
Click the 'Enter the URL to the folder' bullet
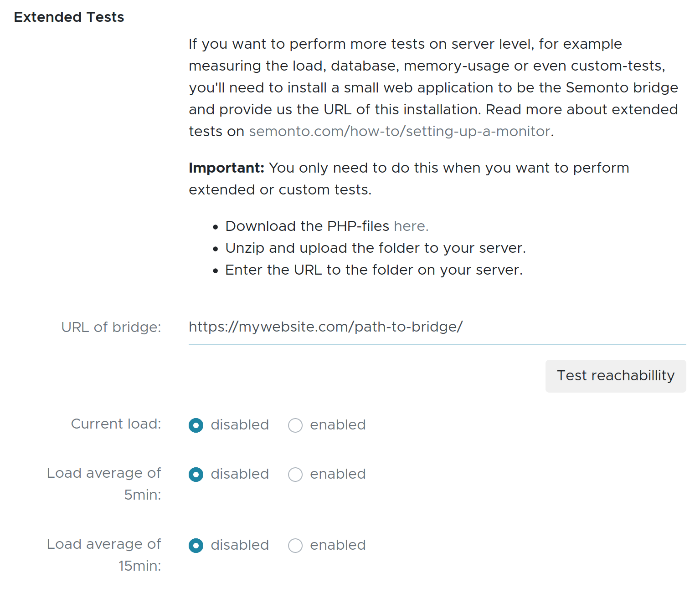[373, 270]
